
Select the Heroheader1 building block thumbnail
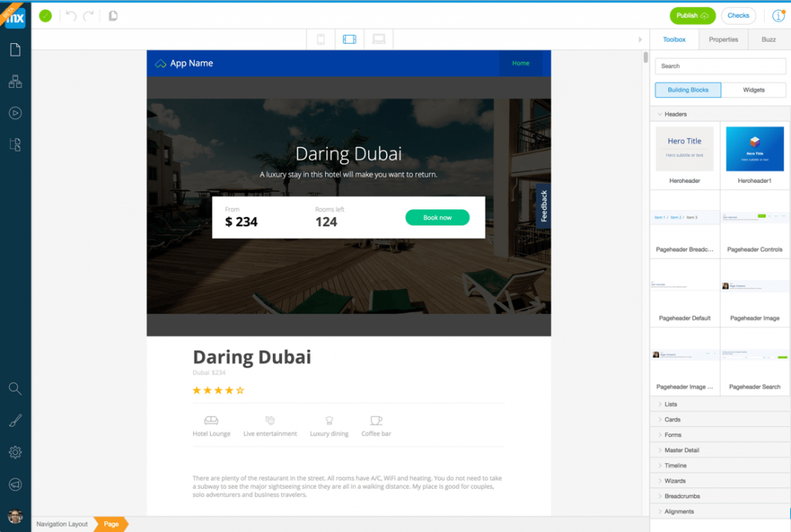(x=755, y=149)
